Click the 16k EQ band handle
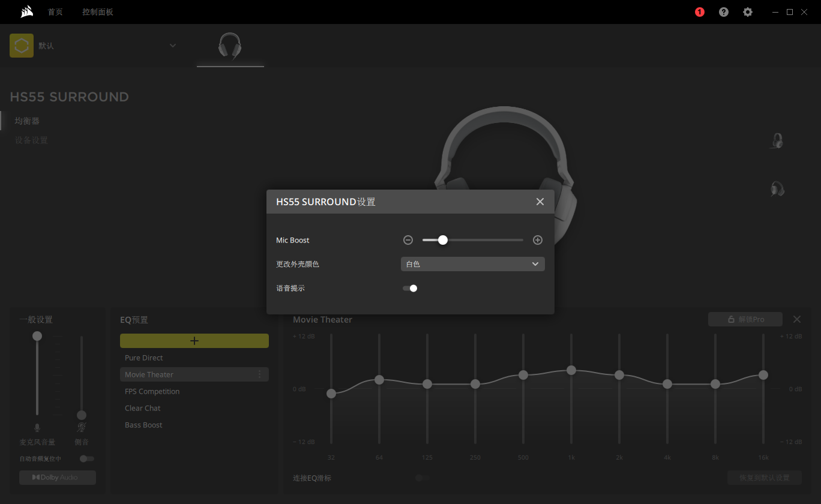The image size is (821, 504). pyautogui.click(x=763, y=375)
